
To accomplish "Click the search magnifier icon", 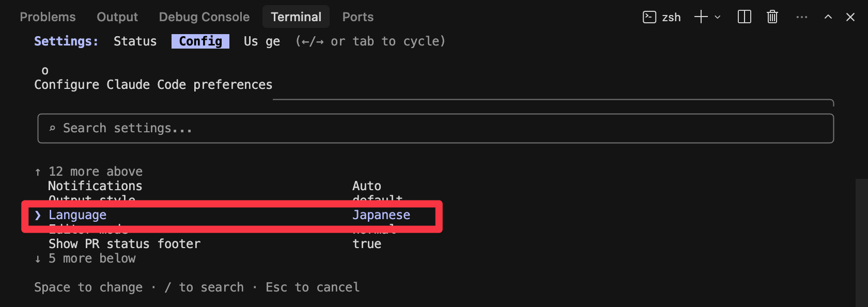I will pyautogui.click(x=52, y=128).
